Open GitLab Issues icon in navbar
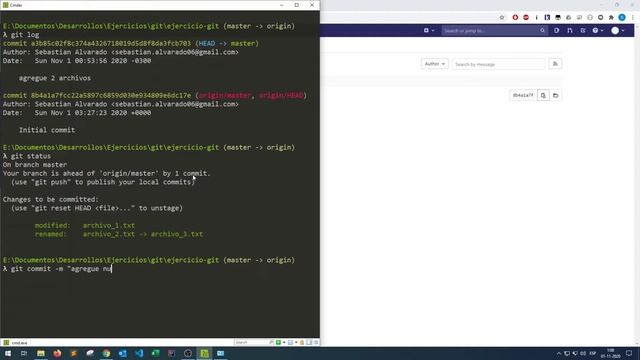This screenshot has height=360, width=640. coord(557,31)
